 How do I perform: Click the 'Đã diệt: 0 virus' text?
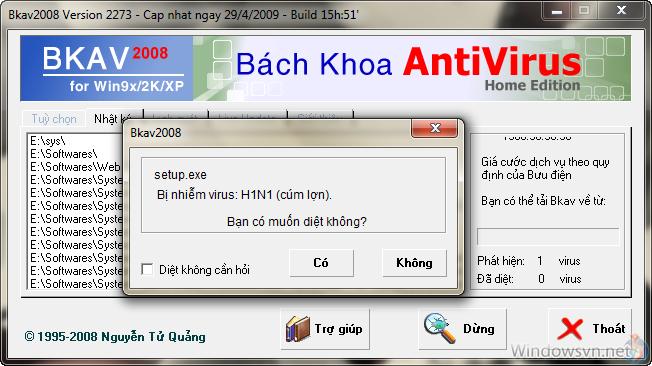tap(529, 279)
